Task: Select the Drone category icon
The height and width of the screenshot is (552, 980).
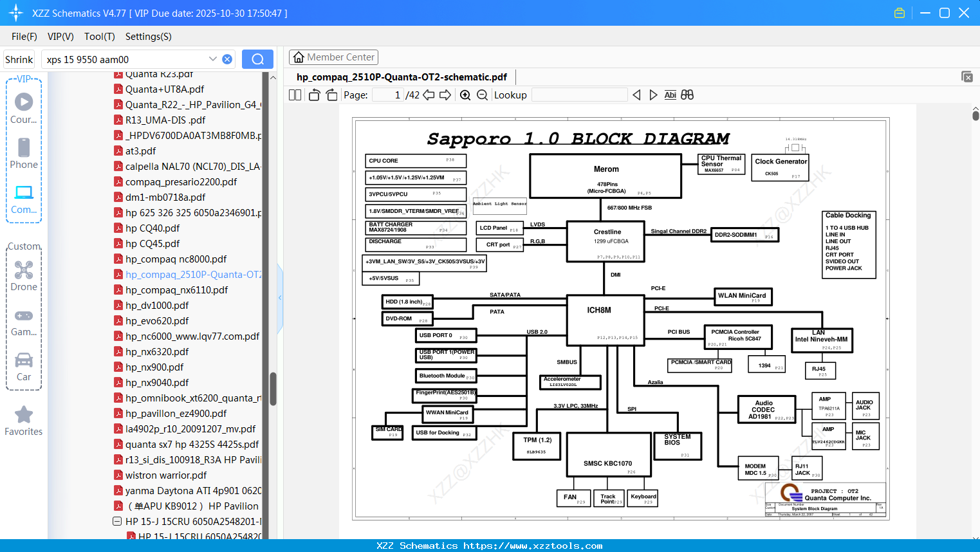Action: (x=24, y=276)
